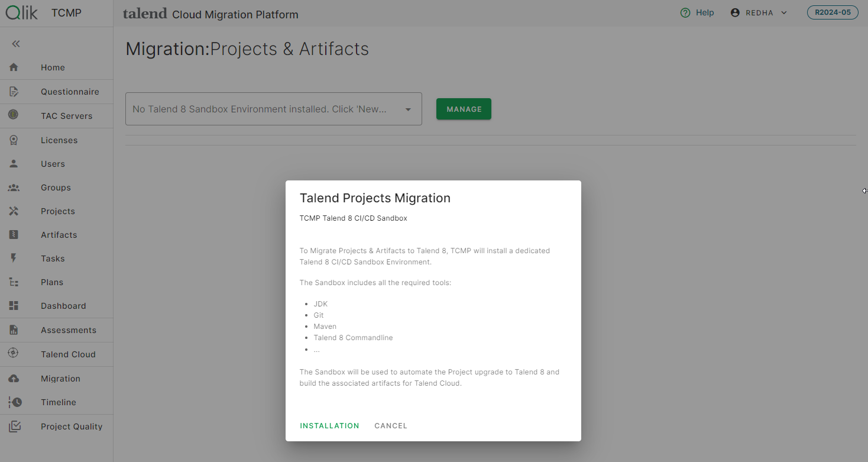The width and height of the screenshot is (868, 462).
Task: Click the 'Git' list item
Action: pyautogui.click(x=319, y=315)
